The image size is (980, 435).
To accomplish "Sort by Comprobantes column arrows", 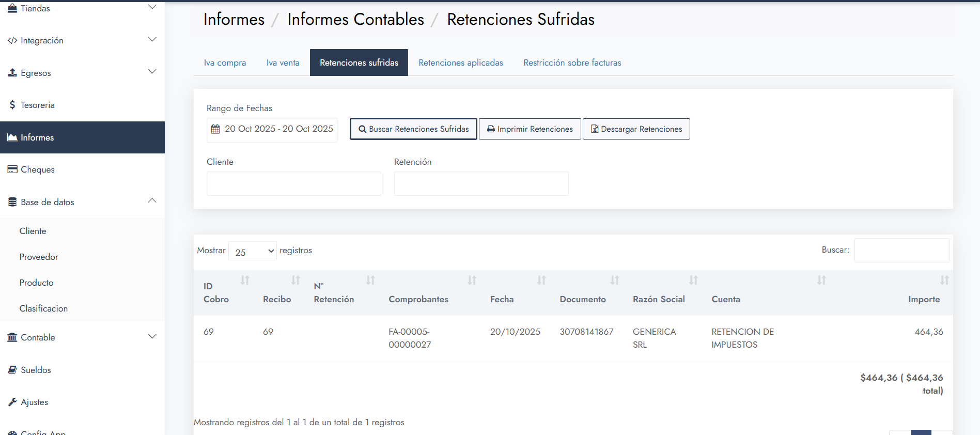I will point(472,280).
